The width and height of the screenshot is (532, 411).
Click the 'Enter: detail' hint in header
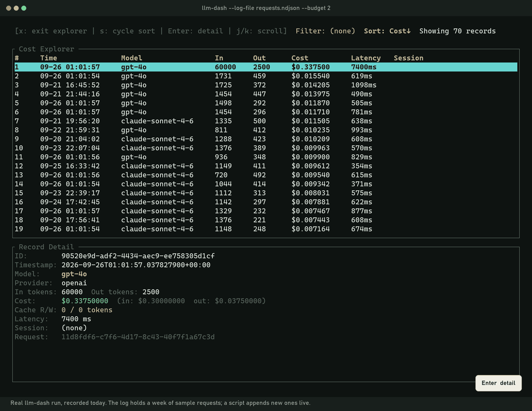(195, 31)
